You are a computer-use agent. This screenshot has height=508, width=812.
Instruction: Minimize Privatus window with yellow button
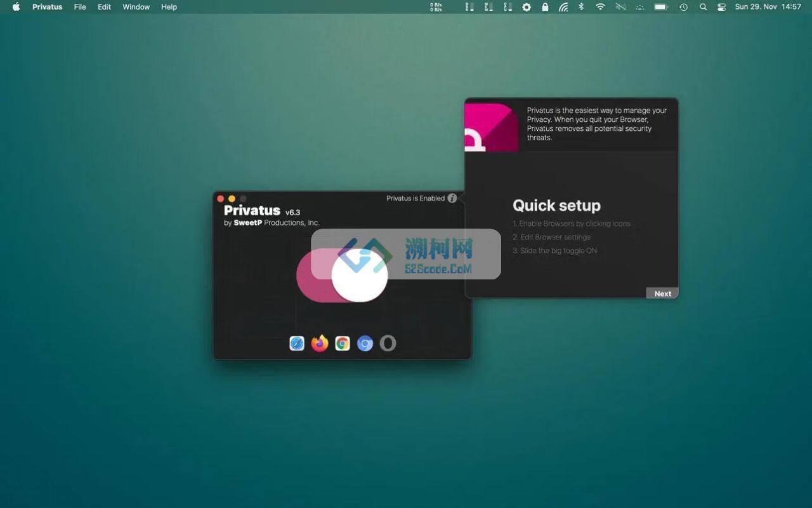pyautogui.click(x=232, y=199)
